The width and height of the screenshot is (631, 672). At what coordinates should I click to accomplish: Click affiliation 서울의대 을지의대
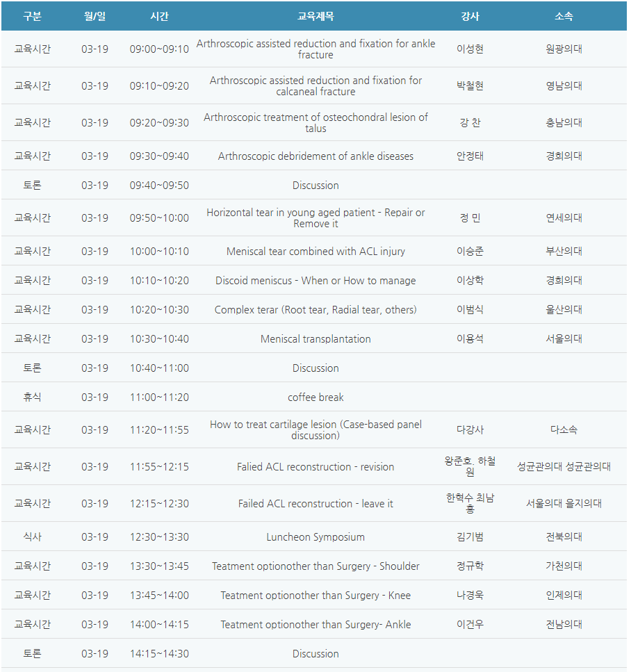[x=564, y=504]
